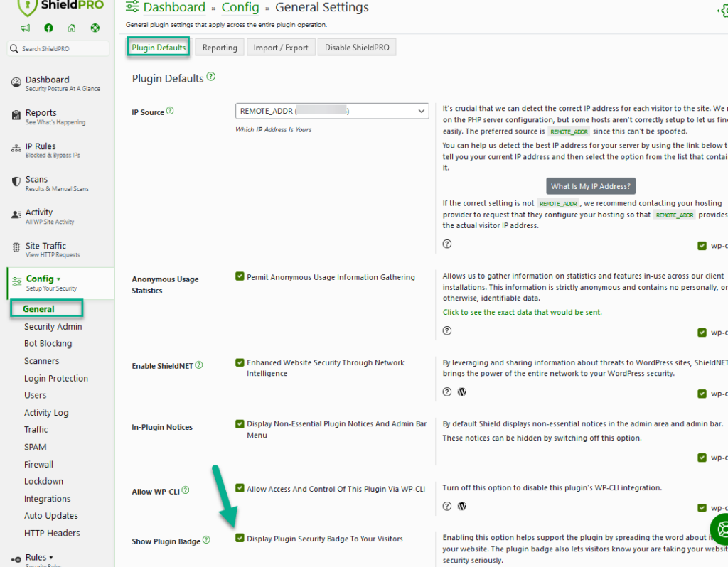Screen dimensions: 728x567
Task: Click the Search ShieldPRO input field
Action: [58, 49]
